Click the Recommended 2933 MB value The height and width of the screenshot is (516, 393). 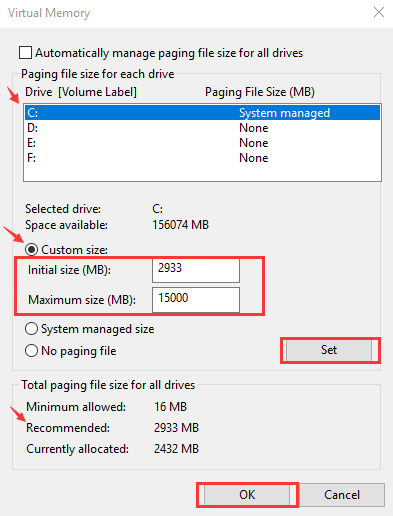click(x=176, y=428)
